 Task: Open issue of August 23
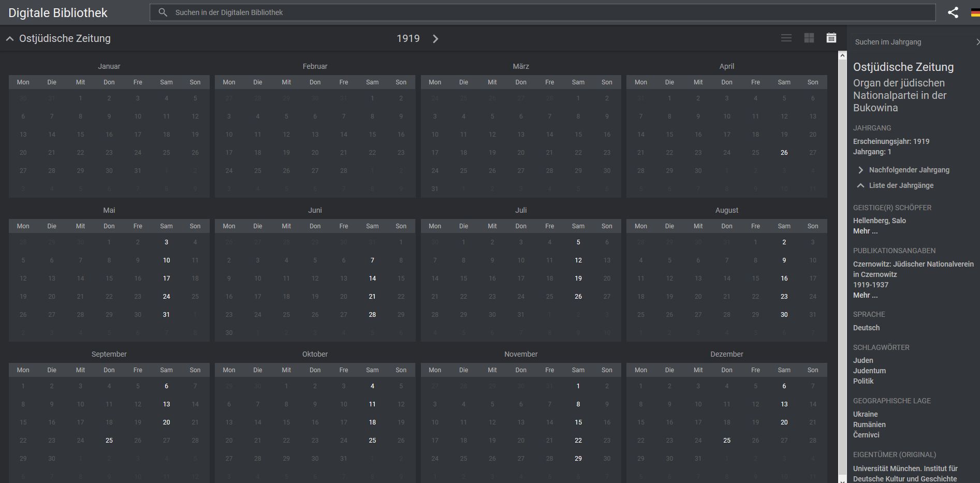coord(784,297)
